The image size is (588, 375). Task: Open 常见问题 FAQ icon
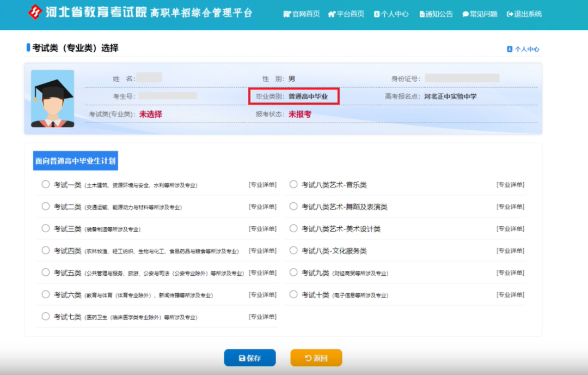point(465,14)
